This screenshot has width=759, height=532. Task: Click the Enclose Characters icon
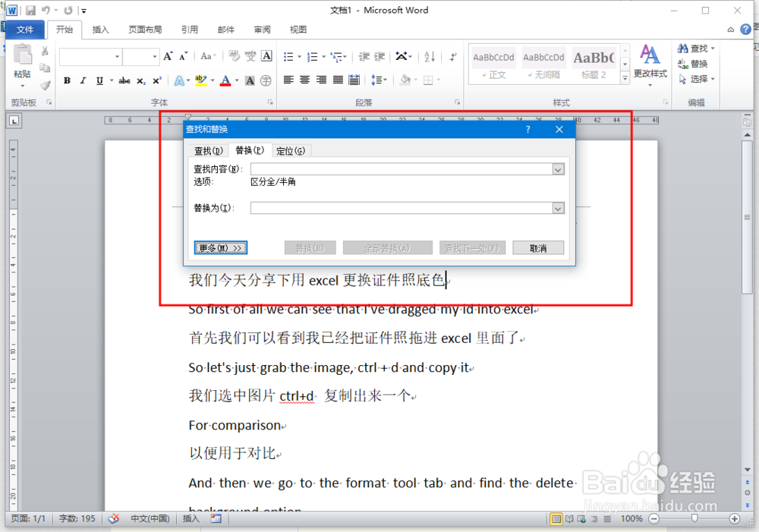point(266,80)
